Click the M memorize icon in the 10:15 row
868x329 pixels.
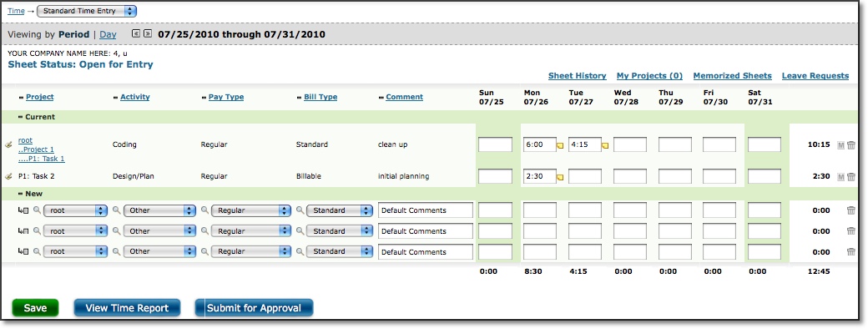click(841, 145)
